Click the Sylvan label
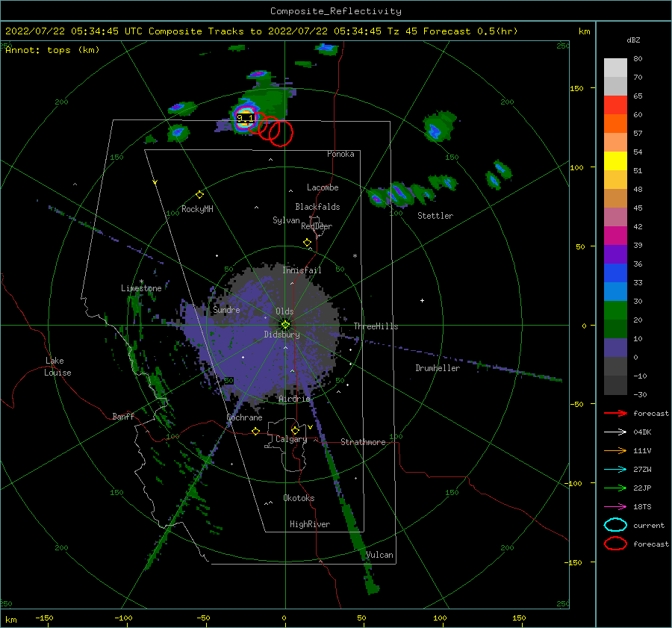Screen dimensions: 672x628 click(x=286, y=220)
